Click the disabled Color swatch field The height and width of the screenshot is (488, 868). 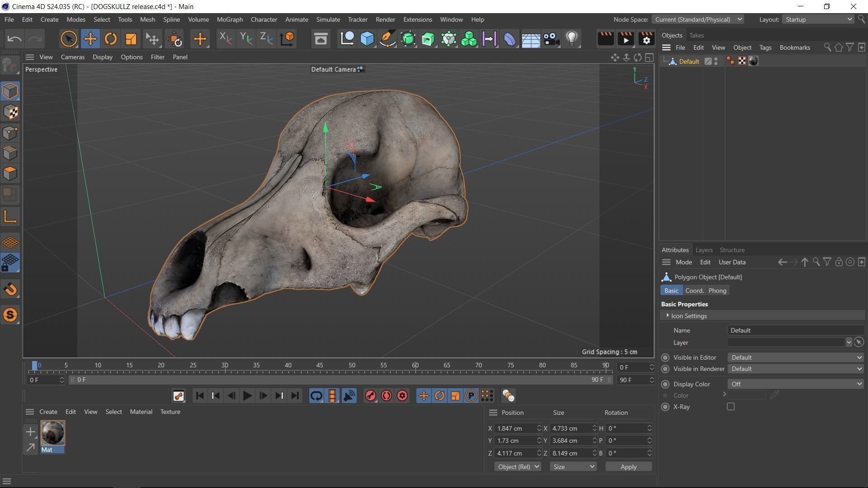[x=746, y=395]
